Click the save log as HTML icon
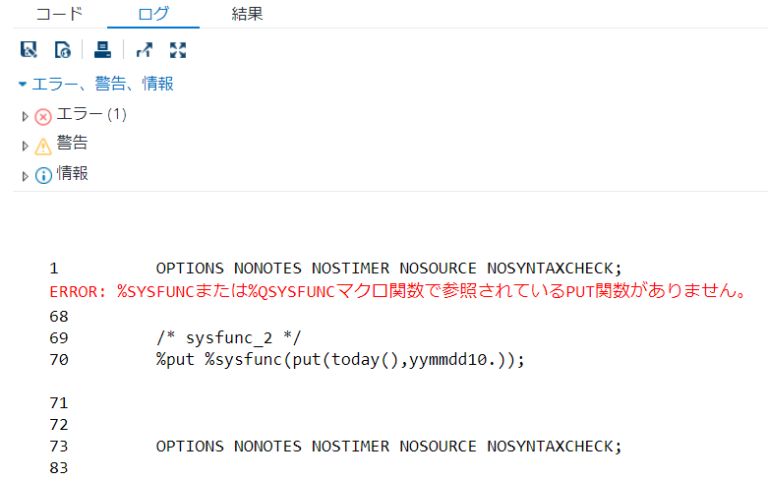The width and height of the screenshot is (768, 480). click(x=62, y=50)
